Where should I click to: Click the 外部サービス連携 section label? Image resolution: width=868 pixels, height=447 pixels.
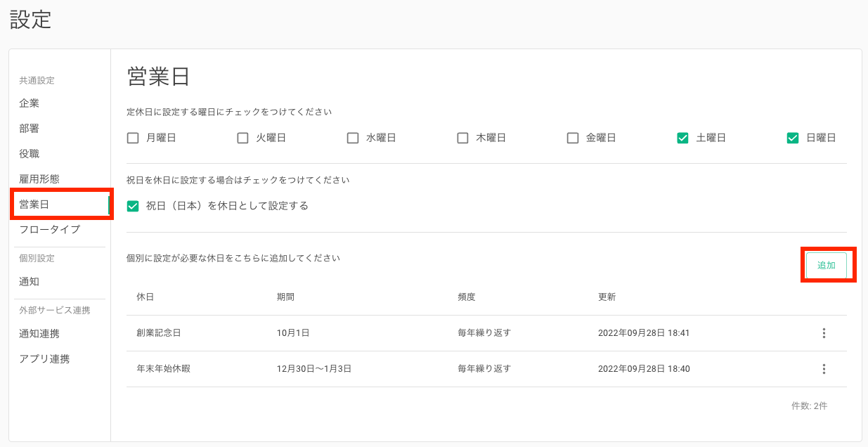pos(55,311)
